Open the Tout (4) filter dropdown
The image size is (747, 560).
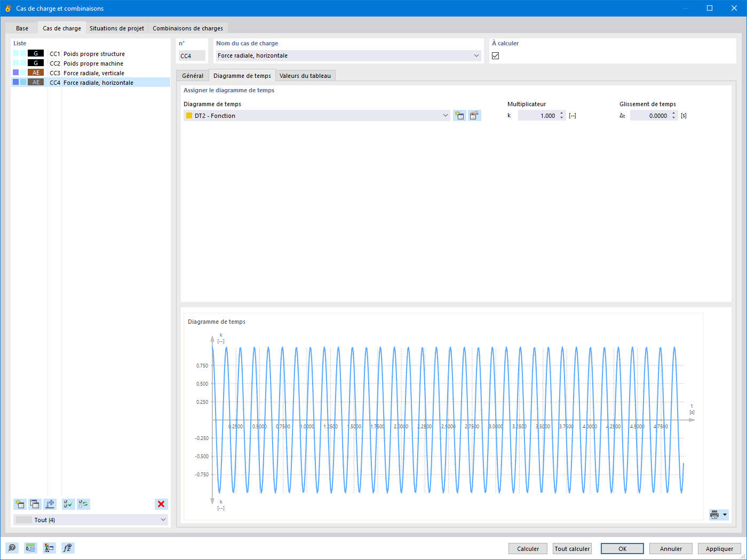(x=163, y=519)
